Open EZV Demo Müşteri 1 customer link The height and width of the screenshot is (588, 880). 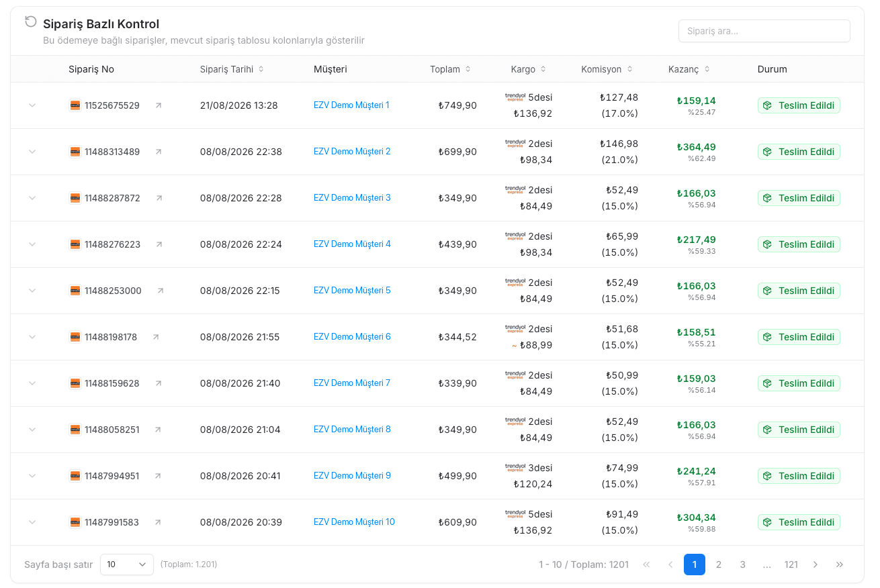(x=351, y=105)
